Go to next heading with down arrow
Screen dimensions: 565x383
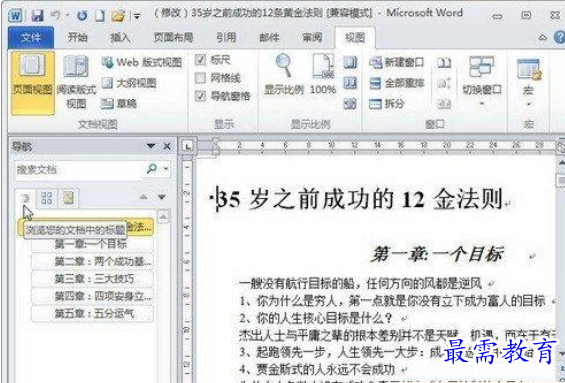point(161,197)
